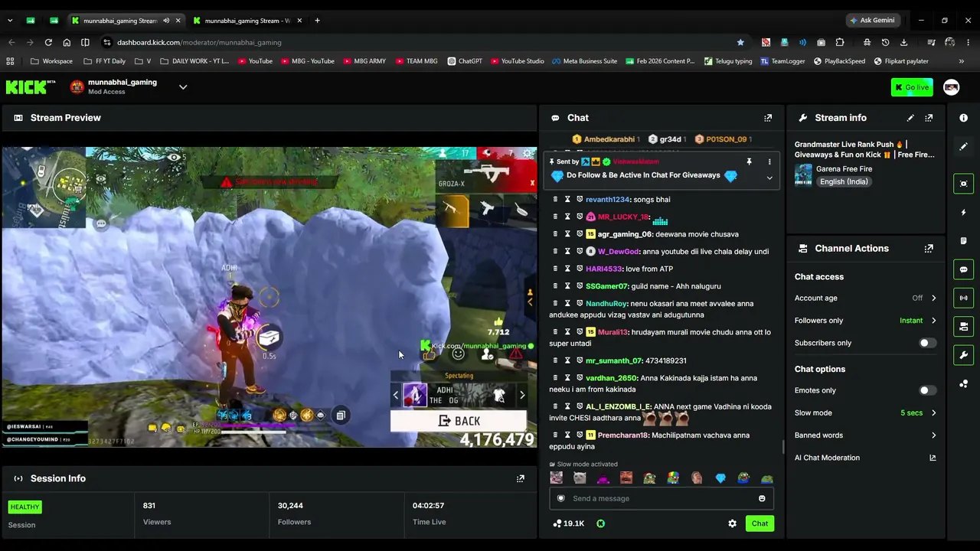Open the Meta Business Suite bookmark

(584, 61)
